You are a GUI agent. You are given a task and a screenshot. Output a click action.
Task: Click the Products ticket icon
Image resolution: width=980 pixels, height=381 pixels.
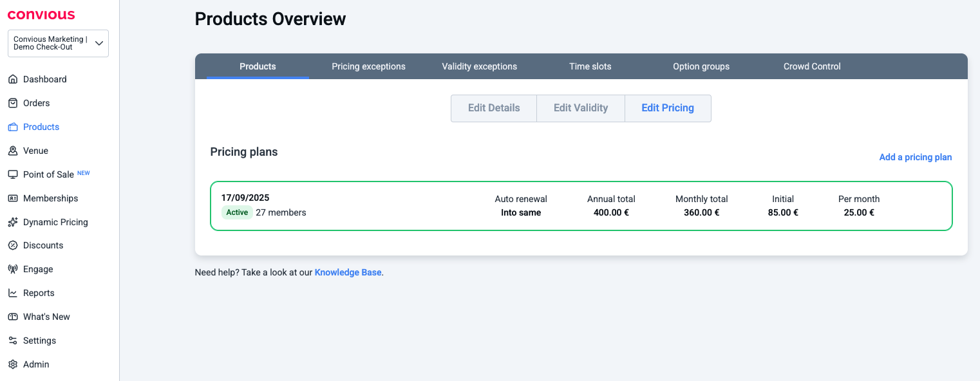pos(12,127)
